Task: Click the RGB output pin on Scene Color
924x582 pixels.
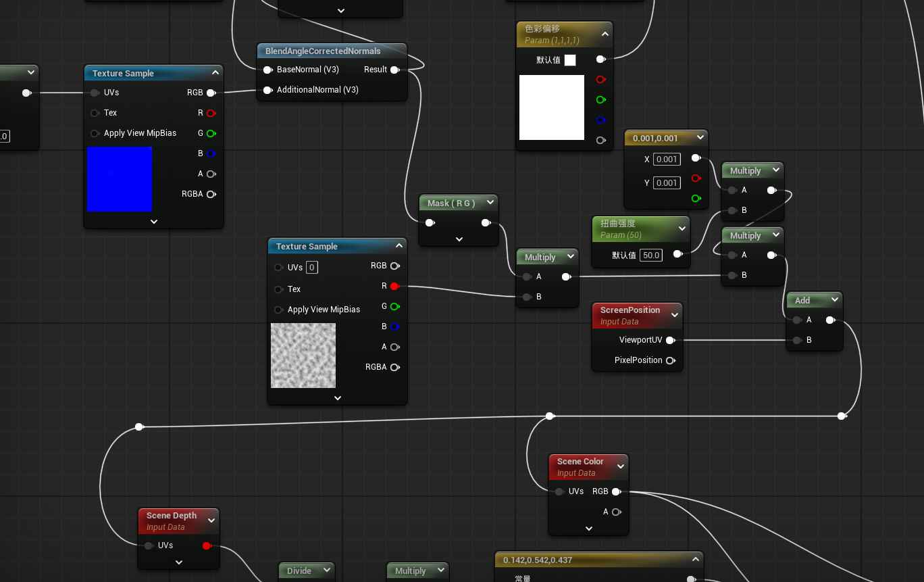Action: pos(615,491)
